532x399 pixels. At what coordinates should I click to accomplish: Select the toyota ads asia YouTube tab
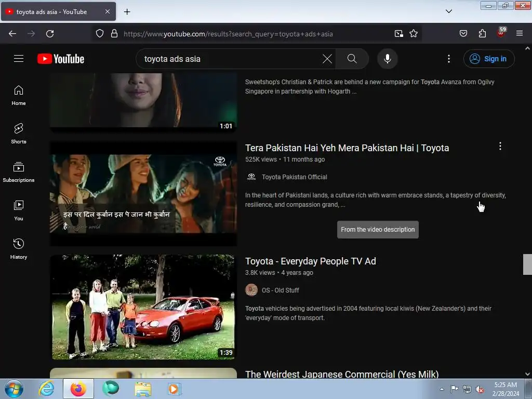click(58, 11)
